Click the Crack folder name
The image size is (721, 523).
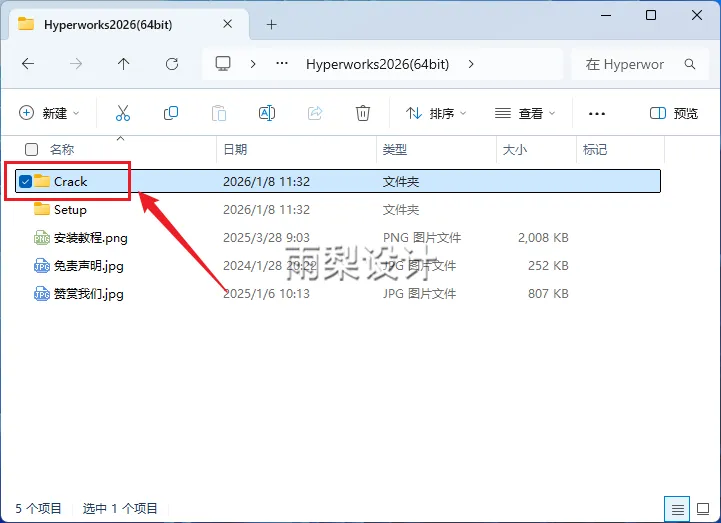coord(70,182)
